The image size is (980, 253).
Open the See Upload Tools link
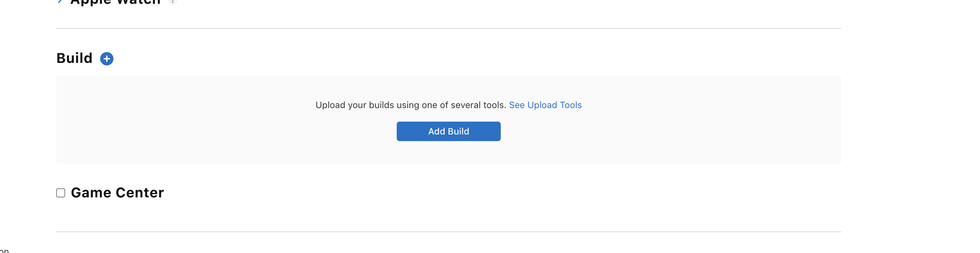545,105
